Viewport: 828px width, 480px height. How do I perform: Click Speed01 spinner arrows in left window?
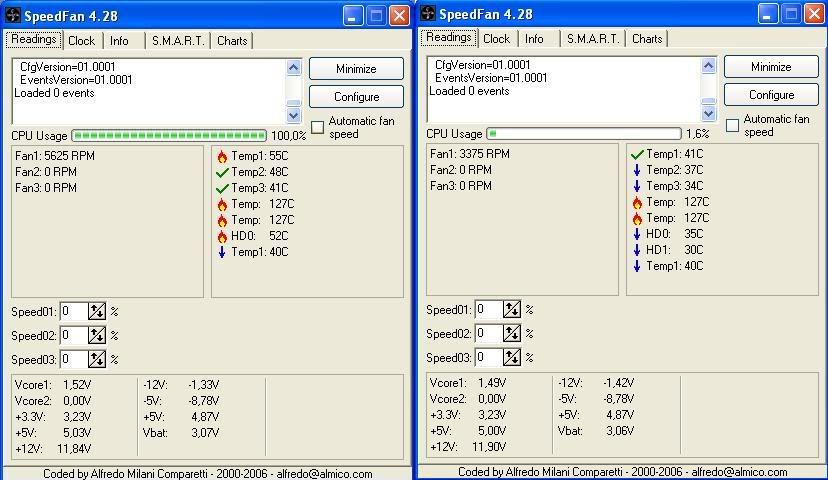pyautogui.click(x=97, y=312)
